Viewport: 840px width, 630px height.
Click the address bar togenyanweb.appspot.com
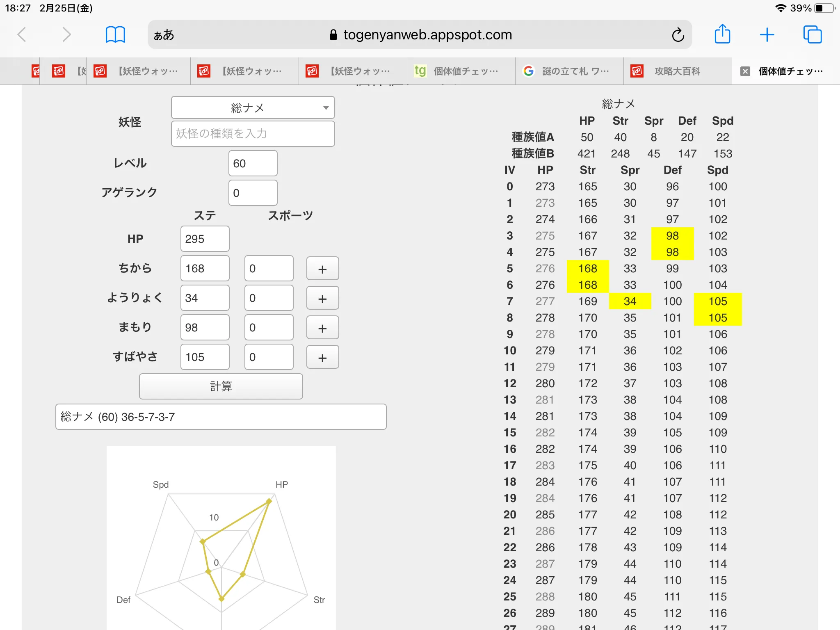click(420, 35)
